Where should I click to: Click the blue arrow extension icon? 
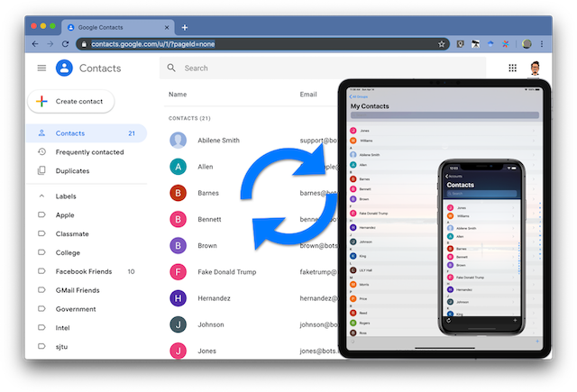(490, 44)
